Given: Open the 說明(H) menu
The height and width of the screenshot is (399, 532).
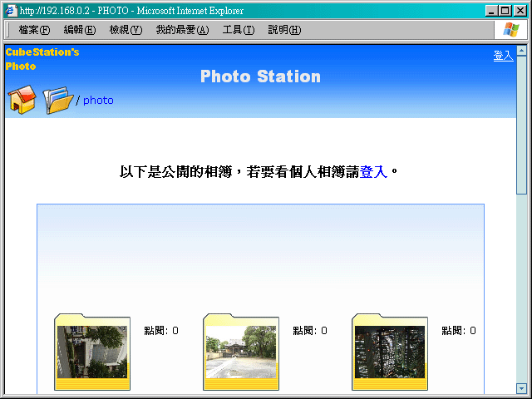Looking at the screenshot, I should click(x=284, y=30).
